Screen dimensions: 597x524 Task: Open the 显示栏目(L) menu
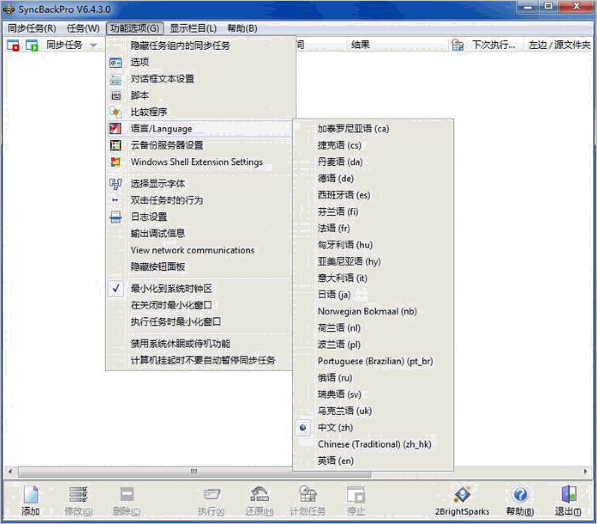point(193,29)
